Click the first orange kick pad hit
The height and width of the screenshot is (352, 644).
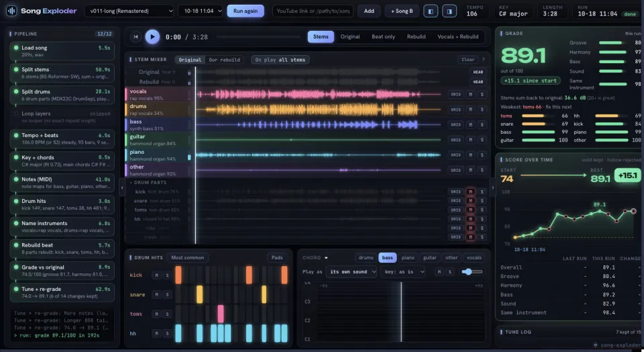[178, 275]
